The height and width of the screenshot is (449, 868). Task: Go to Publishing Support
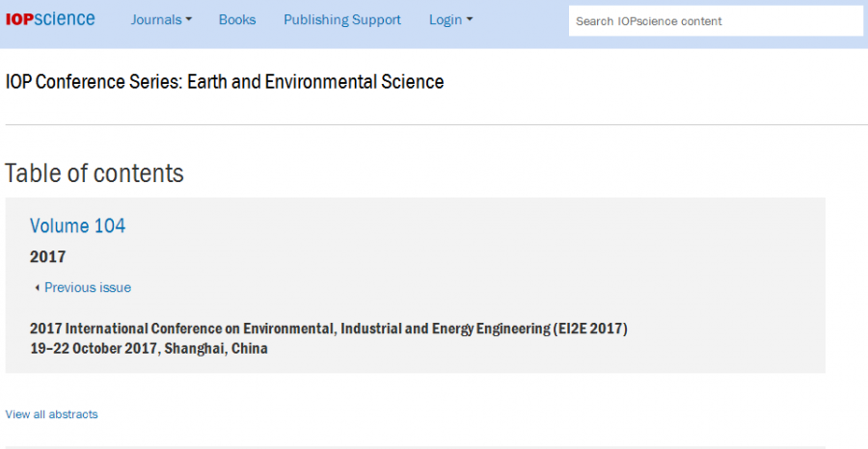point(342,20)
